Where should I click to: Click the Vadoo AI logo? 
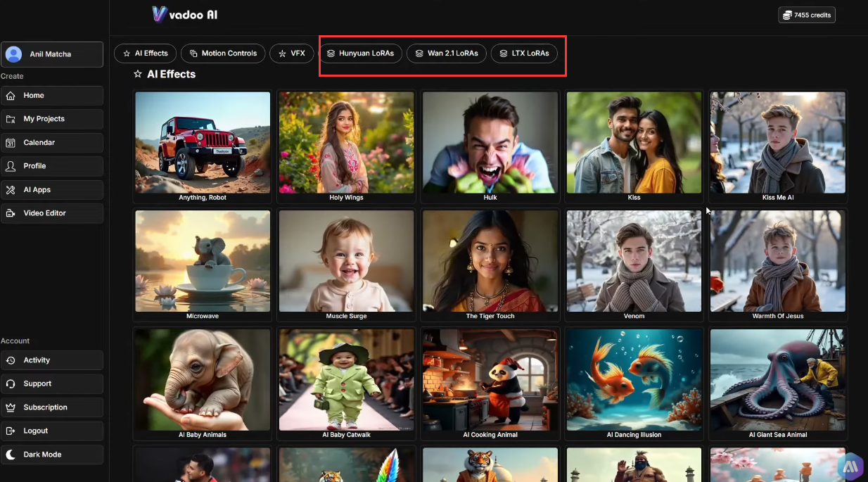[184, 14]
